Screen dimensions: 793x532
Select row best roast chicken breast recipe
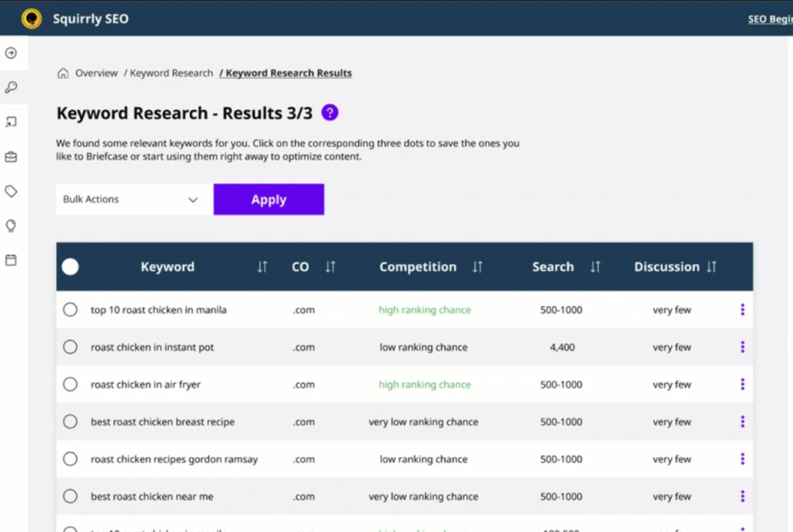(x=70, y=422)
